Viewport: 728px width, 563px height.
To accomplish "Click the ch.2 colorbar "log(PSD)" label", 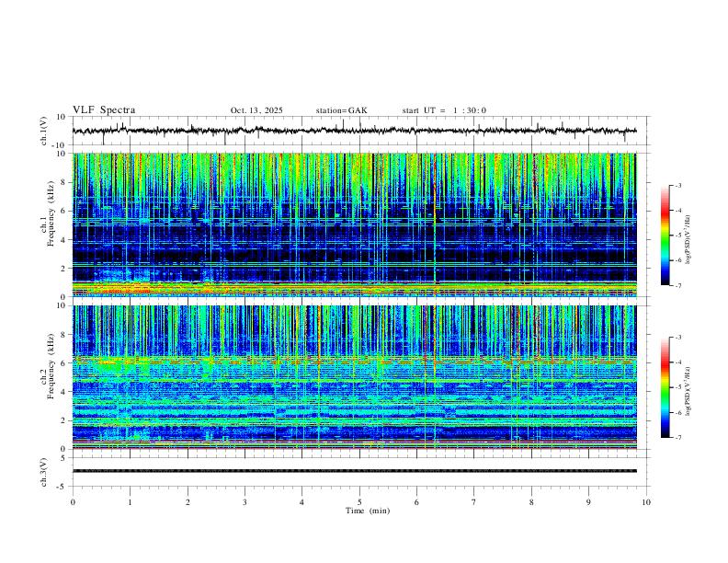I will [x=688, y=391].
